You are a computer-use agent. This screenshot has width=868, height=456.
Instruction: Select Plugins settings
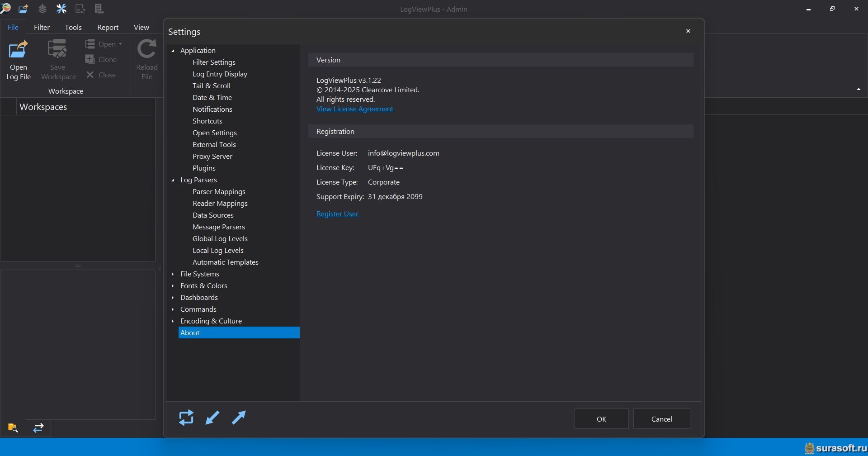click(204, 168)
